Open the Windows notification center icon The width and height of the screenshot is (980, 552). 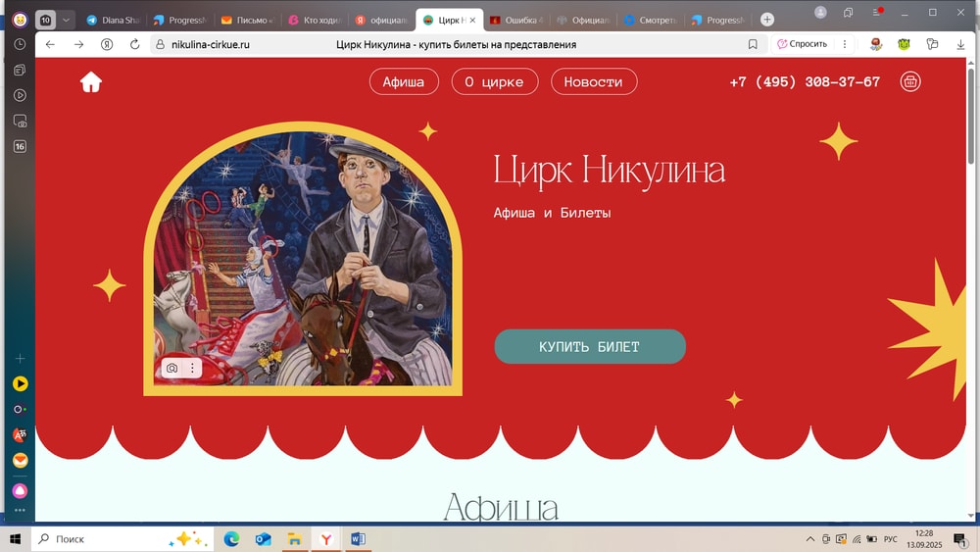tap(960, 539)
